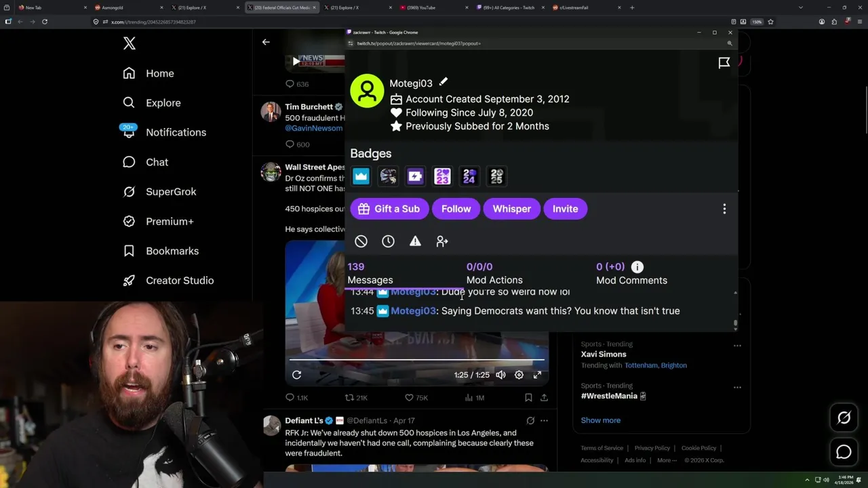Click Show more under trends
The height and width of the screenshot is (488, 868).
600,420
